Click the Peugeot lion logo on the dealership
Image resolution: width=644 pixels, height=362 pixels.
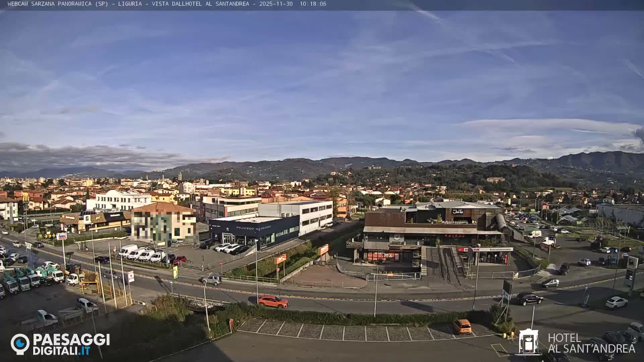[x=228, y=230]
